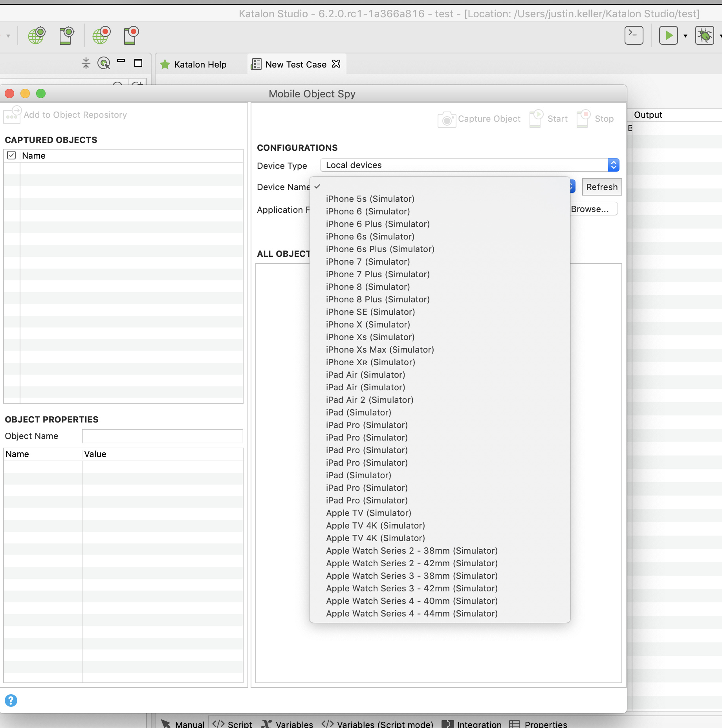Image resolution: width=722 pixels, height=728 pixels.
Task: Select iPhone Xs Max (Simulator)
Action: [440, 350]
